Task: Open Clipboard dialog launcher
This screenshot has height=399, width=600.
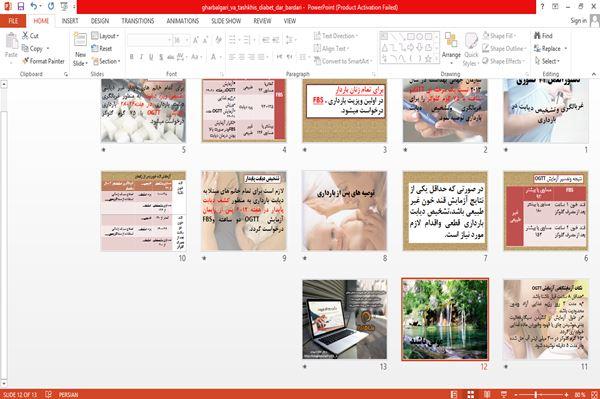Action: pos(66,74)
